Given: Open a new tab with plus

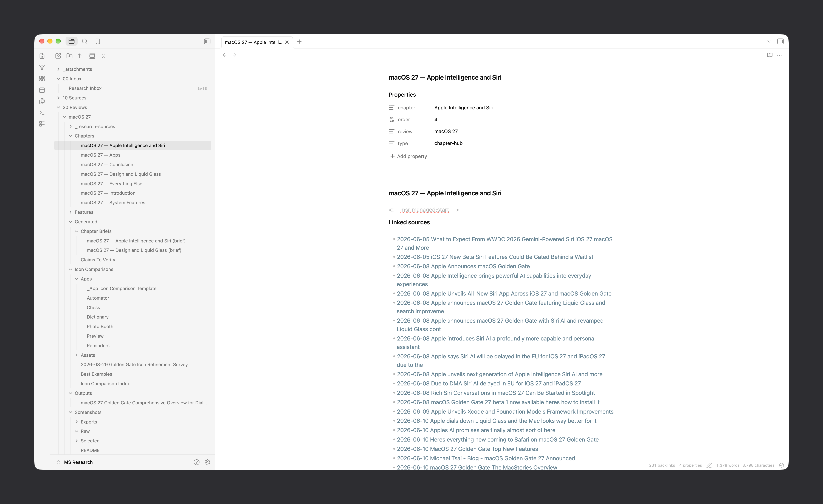Looking at the screenshot, I should [x=299, y=42].
